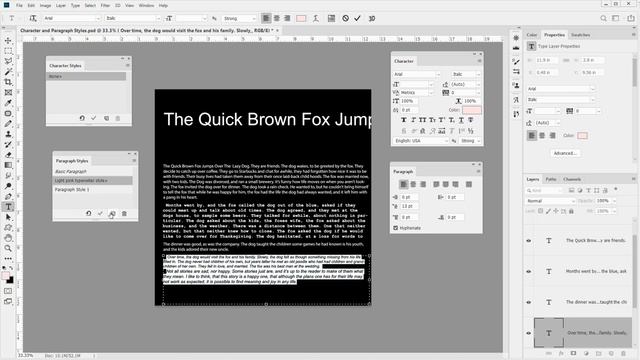Screen dimensions: 640x360
Task: Select Paragraph Style 1 in Paragraph Styles
Action: coord(92,190)
